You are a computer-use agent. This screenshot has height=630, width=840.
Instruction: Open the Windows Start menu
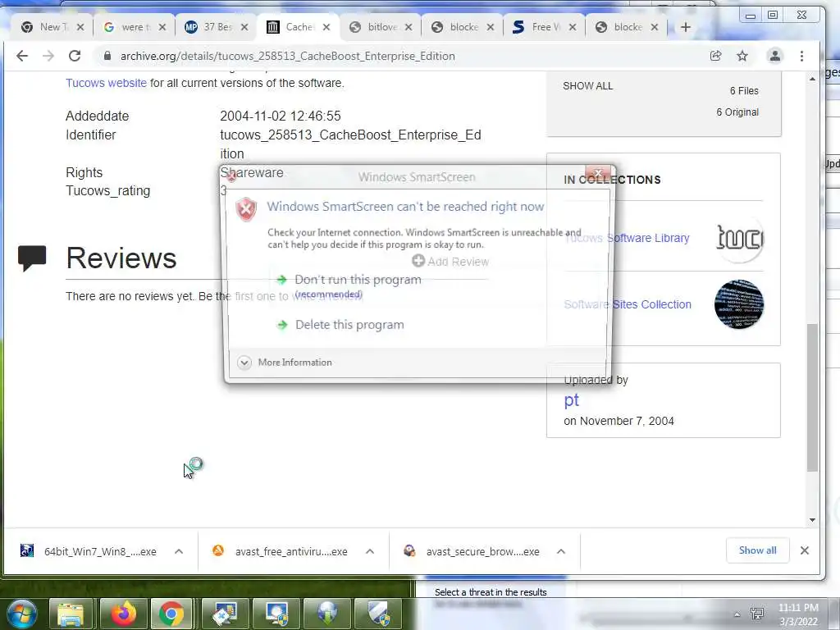[21, 614]
